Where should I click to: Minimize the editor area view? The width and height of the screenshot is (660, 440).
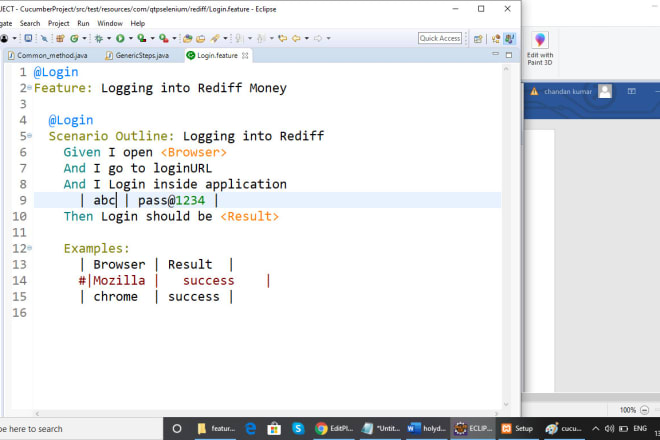point(495,54)
